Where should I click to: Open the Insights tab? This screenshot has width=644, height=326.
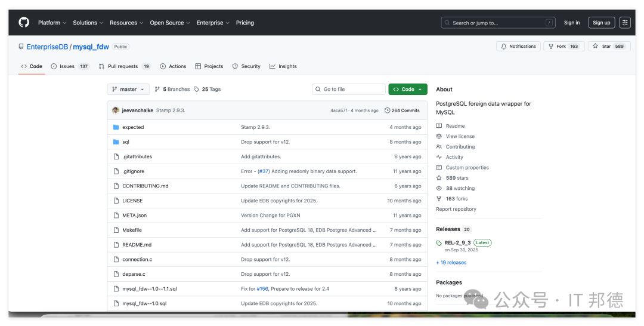283,66
